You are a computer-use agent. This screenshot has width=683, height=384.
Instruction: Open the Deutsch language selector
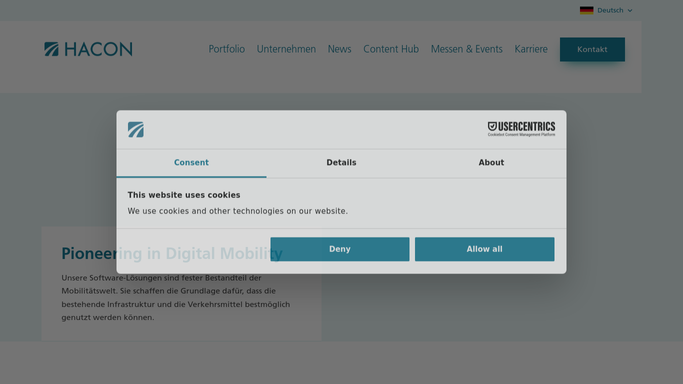click(x=606, y=10)
